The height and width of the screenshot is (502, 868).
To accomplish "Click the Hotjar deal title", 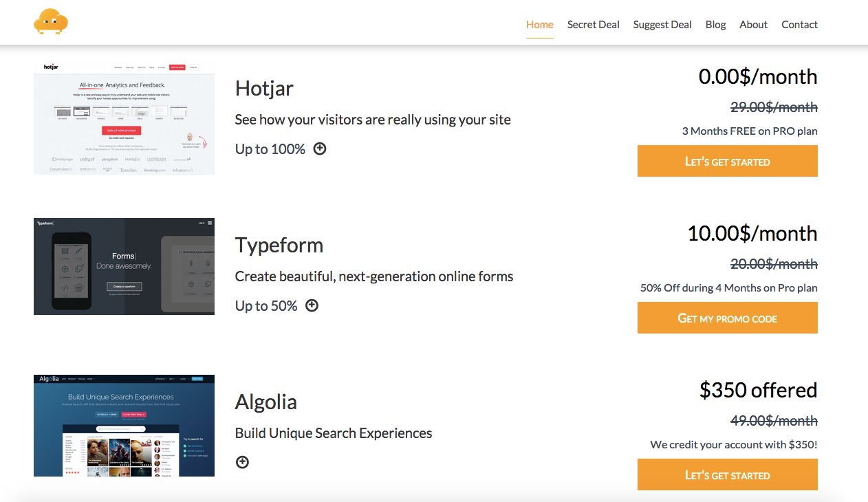I will point(264,88).
